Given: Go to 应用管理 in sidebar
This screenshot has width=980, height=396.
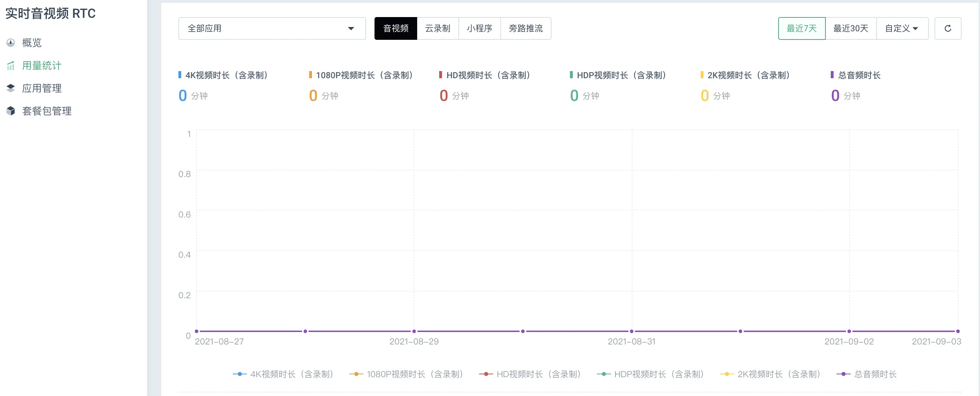Looking at the screenshot, I should click(x=42, y=89).
